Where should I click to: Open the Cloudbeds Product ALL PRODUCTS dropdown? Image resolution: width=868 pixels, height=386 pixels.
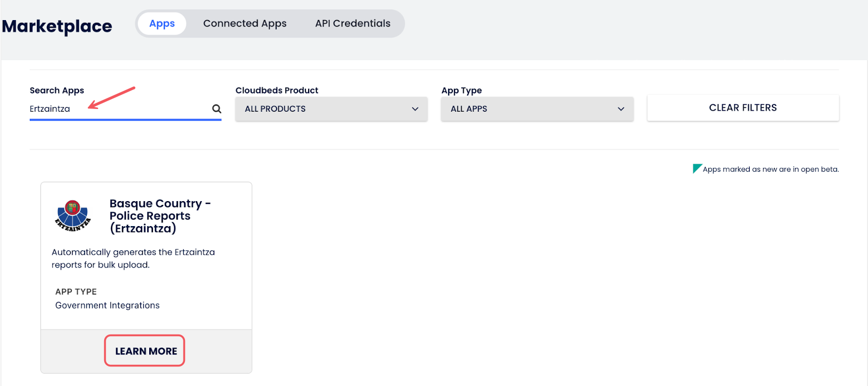tap(331, 109)
